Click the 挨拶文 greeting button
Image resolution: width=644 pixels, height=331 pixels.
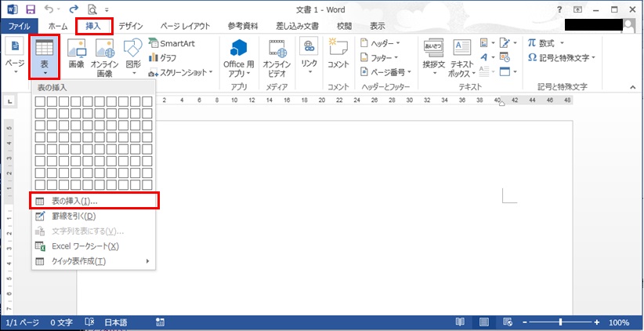click(x=434, y=57)
